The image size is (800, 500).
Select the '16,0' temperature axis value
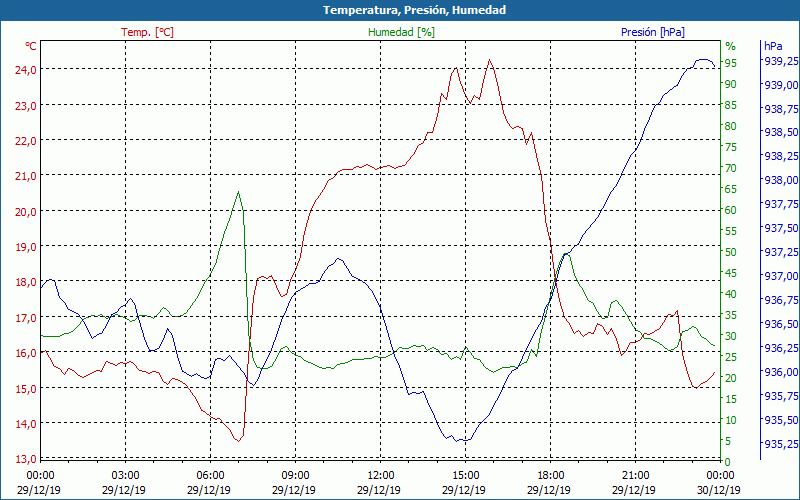[x=26, y=353]
